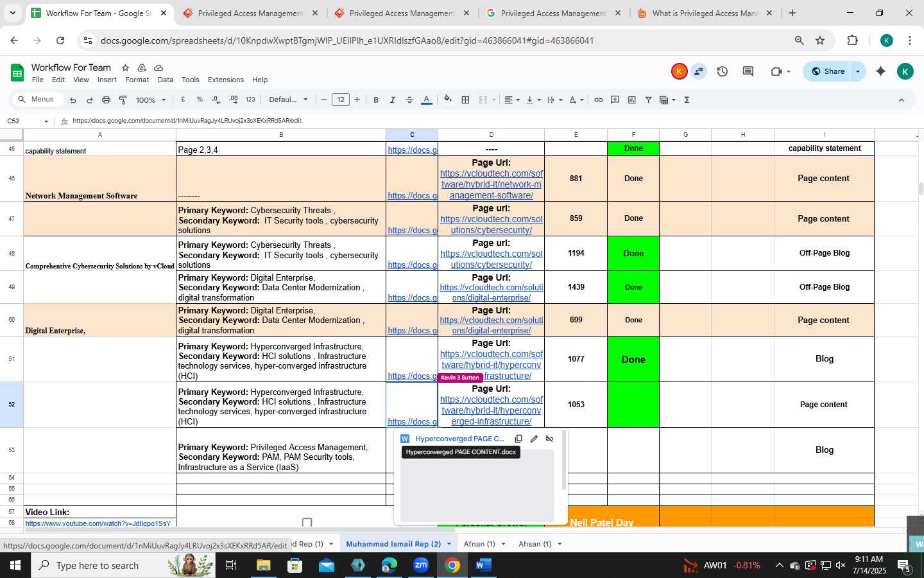Increase decimal places

[234, 100]
